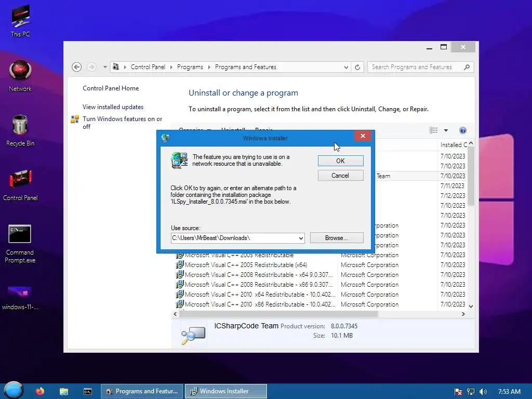This screenshot has height=399, width=532.
Task: Refresh Programs and Features view
Action: click(357, 67)
